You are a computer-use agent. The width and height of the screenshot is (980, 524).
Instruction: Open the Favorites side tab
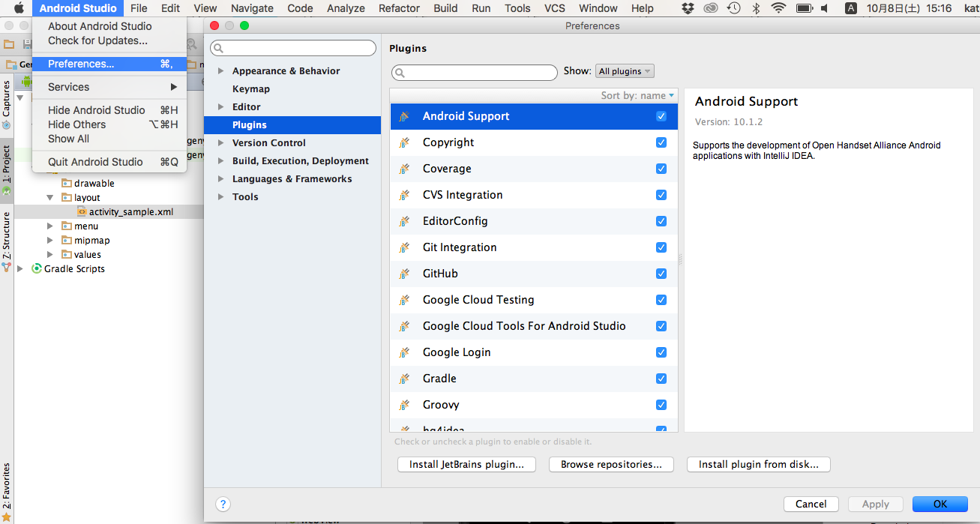click(7, 491)
